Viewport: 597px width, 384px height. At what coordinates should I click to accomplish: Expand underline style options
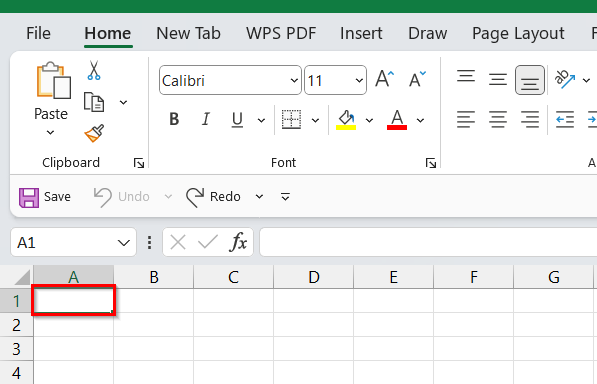coord(261,121)
